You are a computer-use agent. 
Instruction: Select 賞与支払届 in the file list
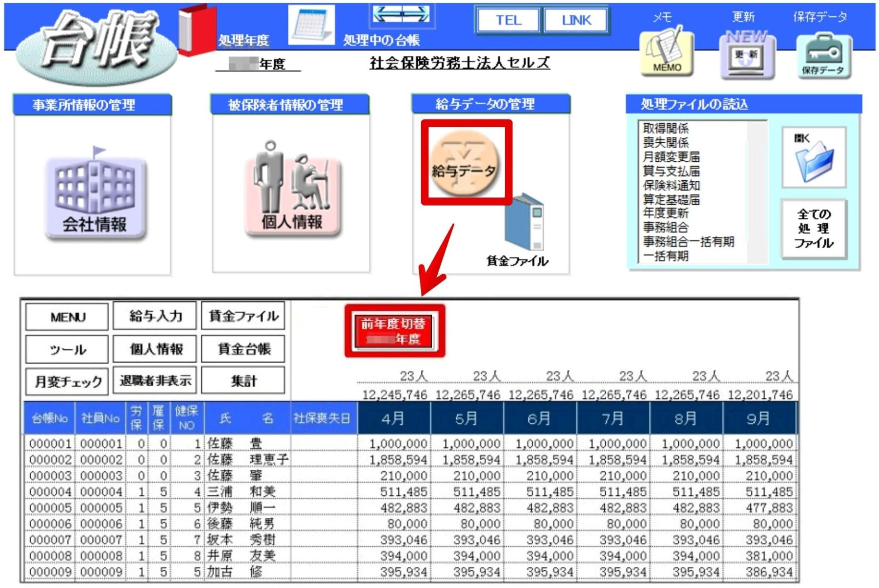pos(671,171)
